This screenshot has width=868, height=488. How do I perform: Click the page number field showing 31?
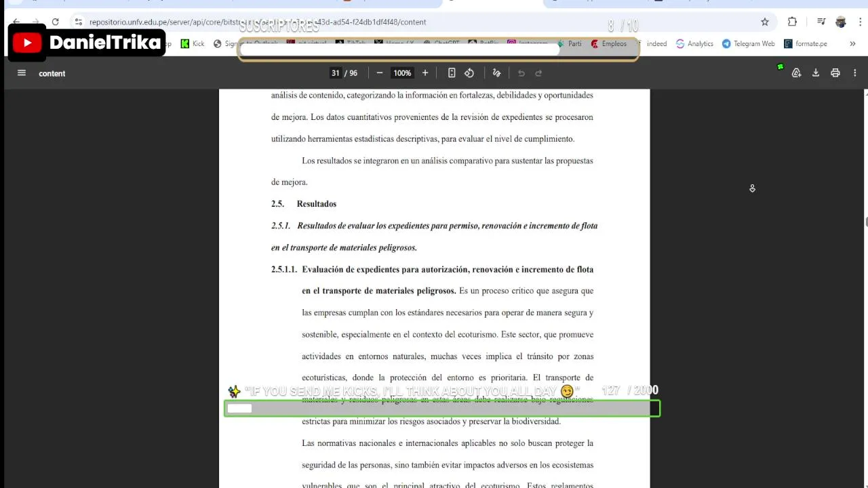coord(335,73)
